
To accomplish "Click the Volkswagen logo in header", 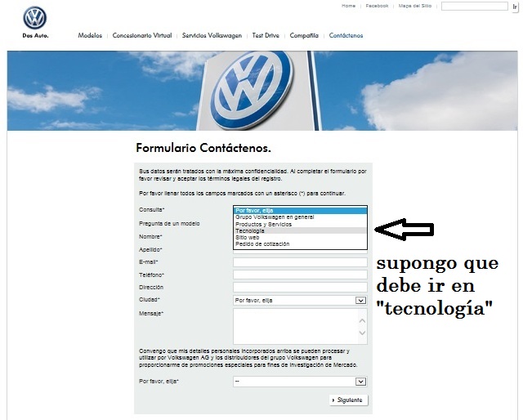I will point(35,18).
